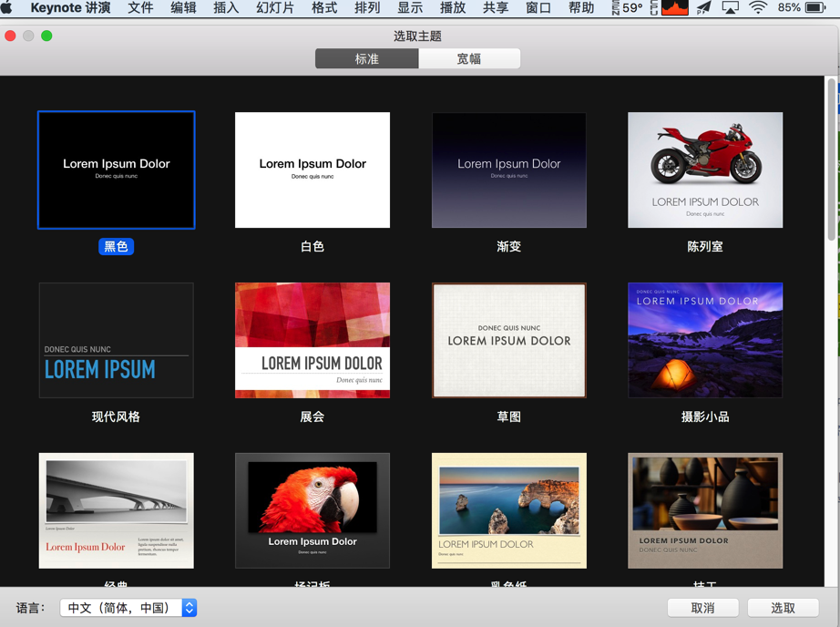Pick the sea cliffs parchment theme
Viewport: 840px width, 627px height.
coord(509,510)
